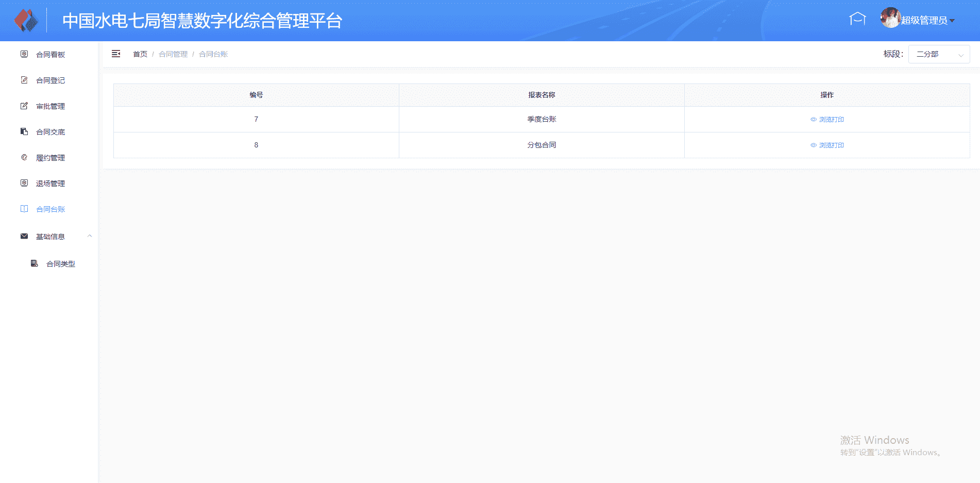This screenshot has height=483, width=980.
Task: Click the 履约管理 icon in sidebar
Action: 24,157
